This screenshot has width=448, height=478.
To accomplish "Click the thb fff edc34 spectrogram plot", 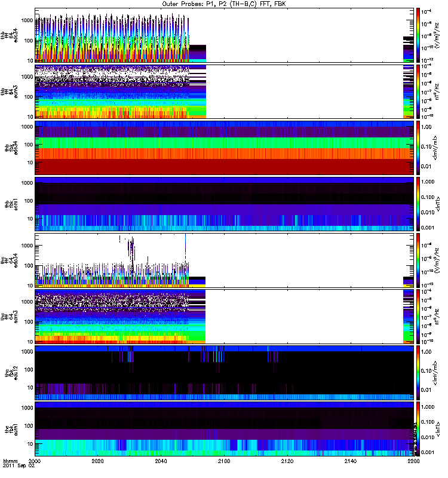I will coord(225,35).
